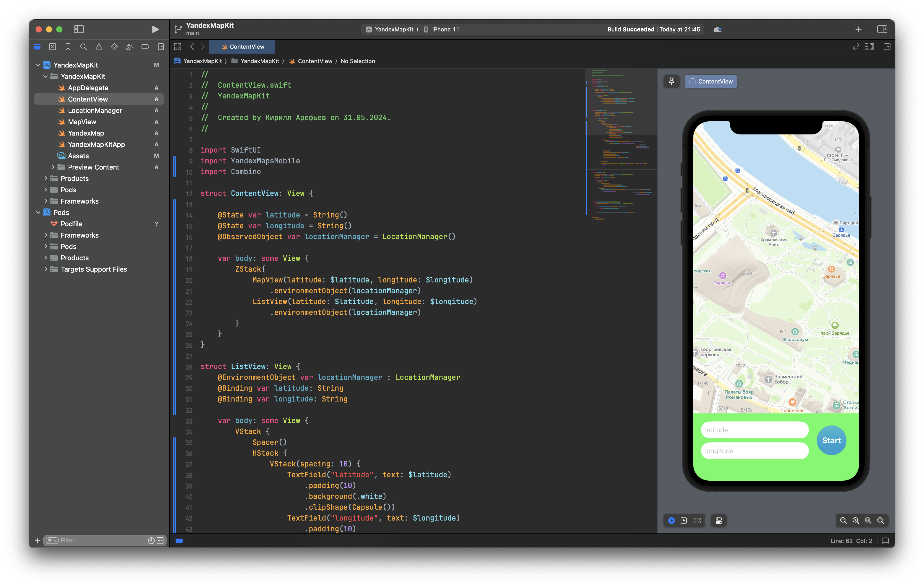Click the ContentView preview button
This screenshot has width=924, height=586.
point(711,81)
